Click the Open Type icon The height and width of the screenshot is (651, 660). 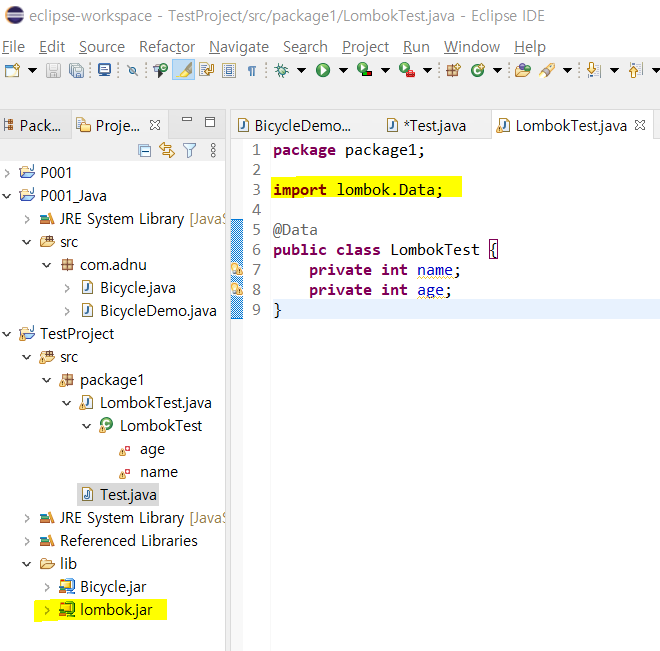click(x=522, y=70)
